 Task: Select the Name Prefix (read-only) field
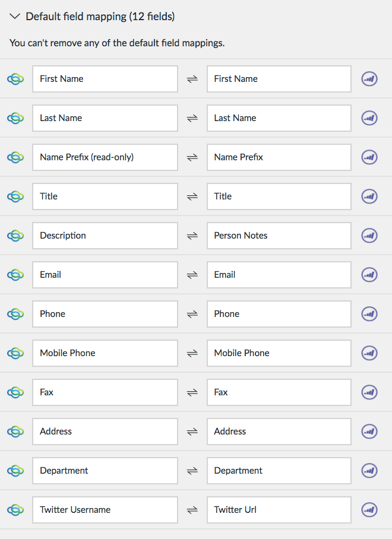105,157
